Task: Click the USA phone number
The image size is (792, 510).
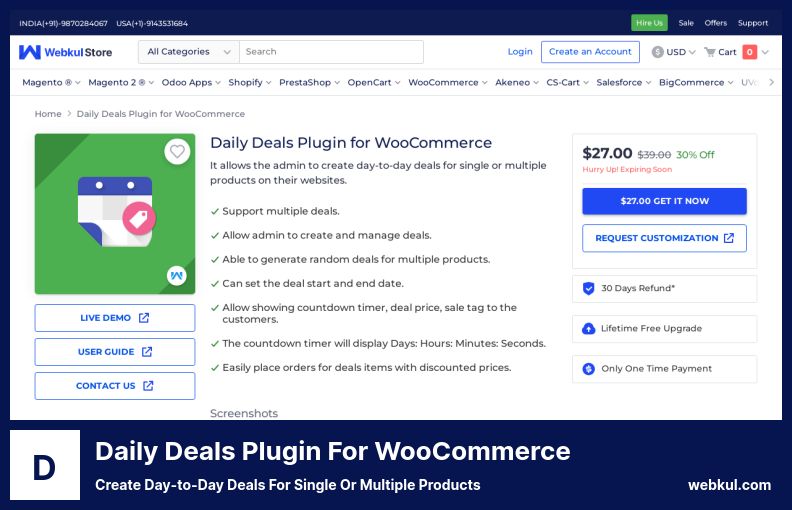Action: tap(152, 23)
